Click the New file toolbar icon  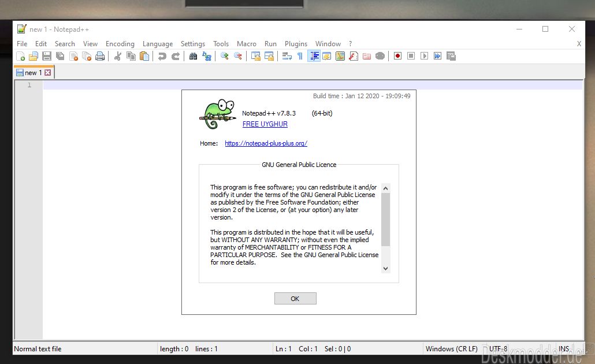pyautogui.click(x=20, y=56)
